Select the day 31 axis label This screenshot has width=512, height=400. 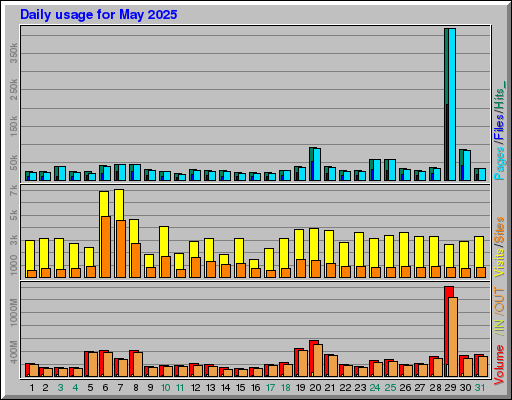(x=480, y=388)
